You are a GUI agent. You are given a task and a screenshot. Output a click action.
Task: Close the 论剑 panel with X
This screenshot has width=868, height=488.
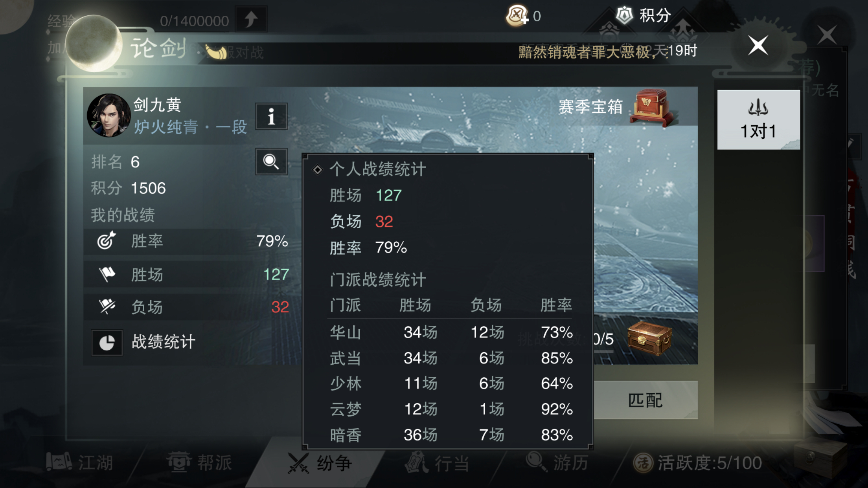(x=758, y=45)
